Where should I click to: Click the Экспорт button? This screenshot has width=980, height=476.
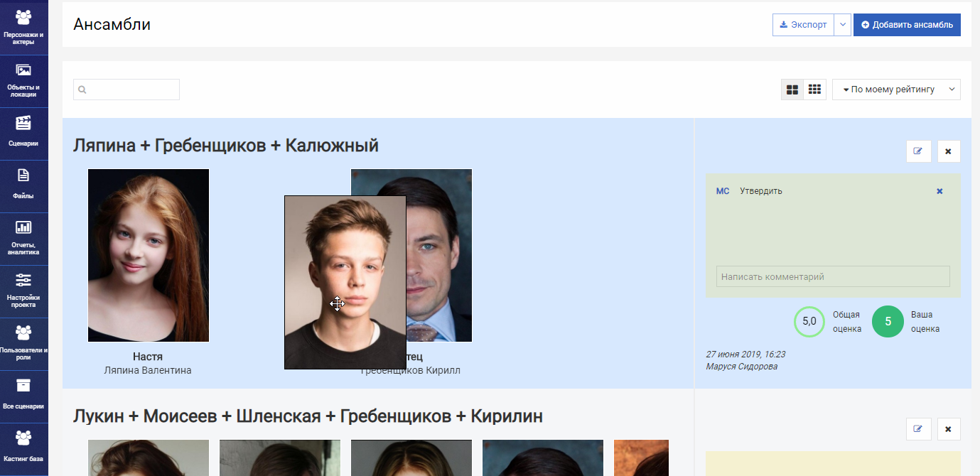(803, 25)
